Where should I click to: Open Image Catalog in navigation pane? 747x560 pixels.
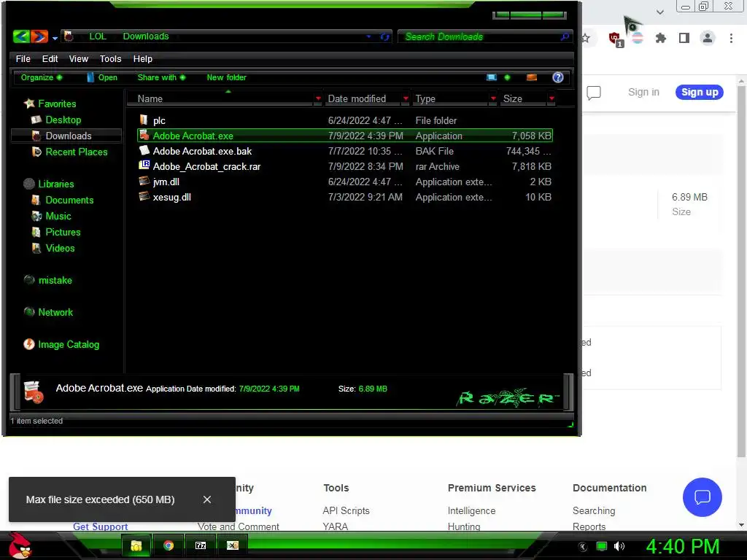69,344
